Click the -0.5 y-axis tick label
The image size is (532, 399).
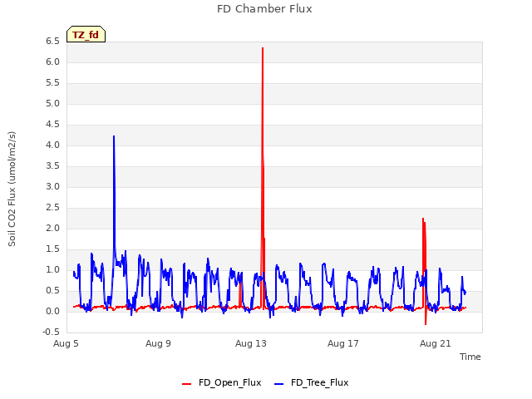coord(51,332)
